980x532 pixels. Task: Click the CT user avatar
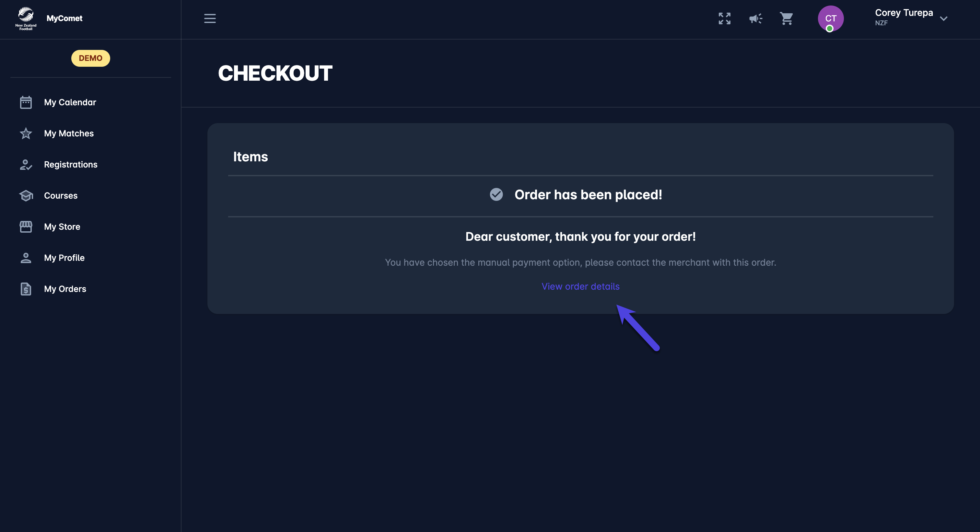pyautogui.click(x=831, y=19)
